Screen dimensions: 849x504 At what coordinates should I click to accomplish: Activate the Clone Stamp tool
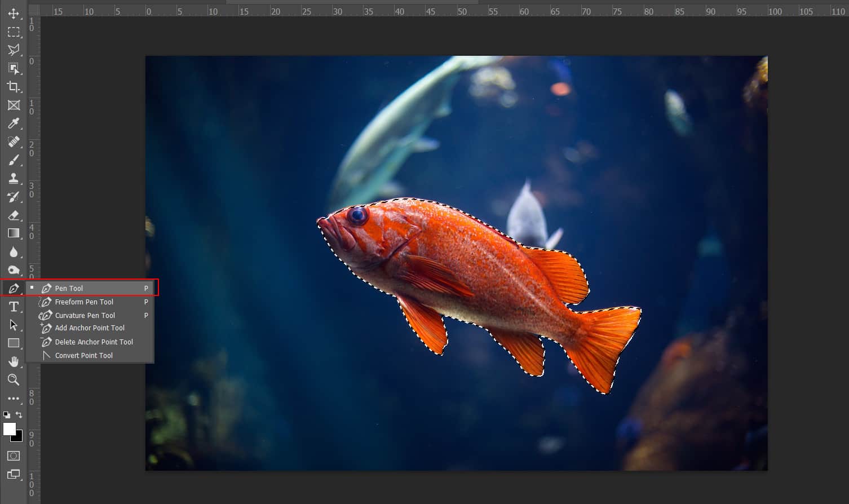(x=14, y=178)
